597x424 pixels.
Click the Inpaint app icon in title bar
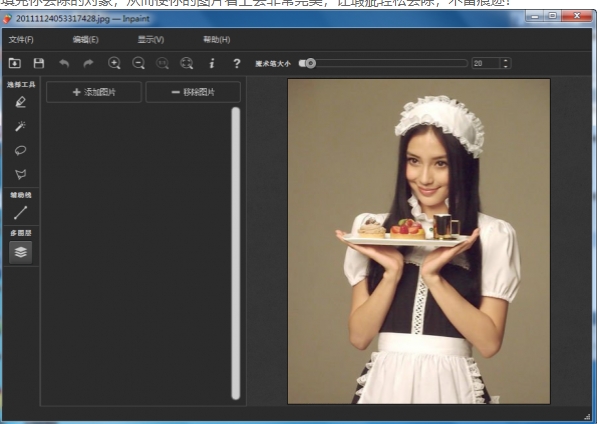click(x=7, y=18)
